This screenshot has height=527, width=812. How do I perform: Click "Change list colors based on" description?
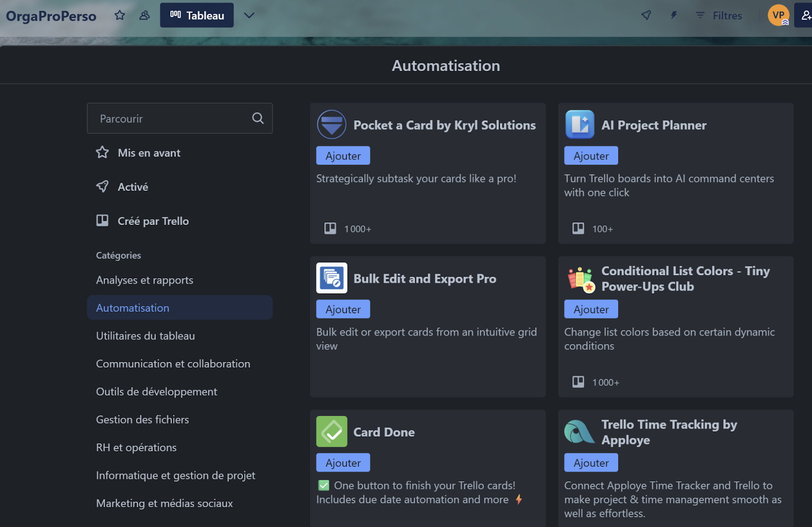click(x=669, y=339)
